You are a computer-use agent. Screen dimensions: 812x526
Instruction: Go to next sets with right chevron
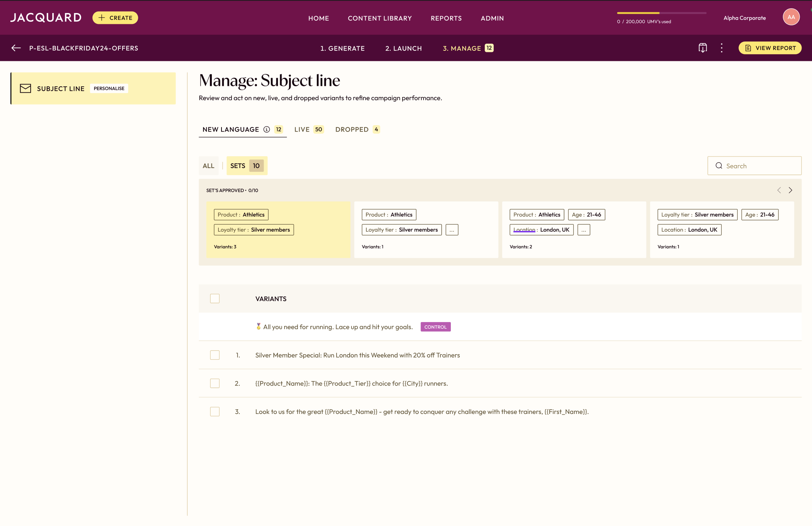coord(790,190)
